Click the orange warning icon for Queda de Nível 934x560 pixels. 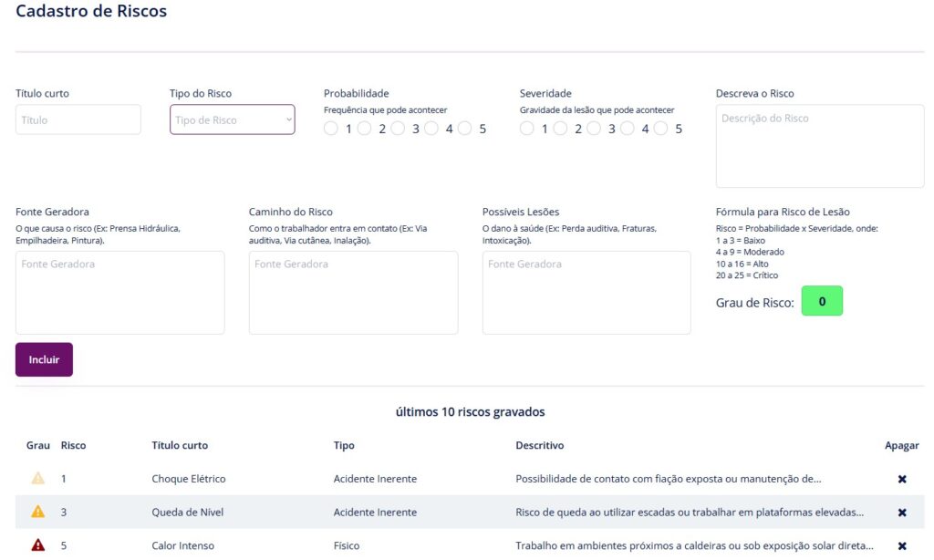pyautogui.click(x=37, y=512)
